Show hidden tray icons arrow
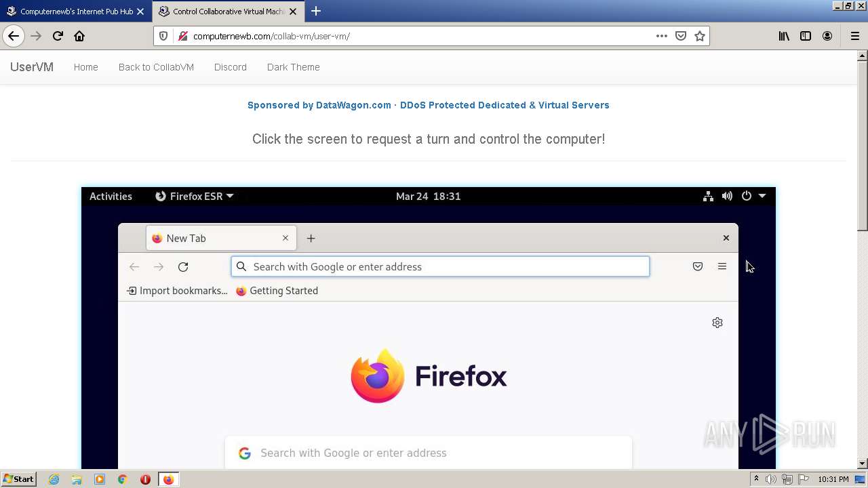Viewport: 868px width, 488px height. click(756, 479)
